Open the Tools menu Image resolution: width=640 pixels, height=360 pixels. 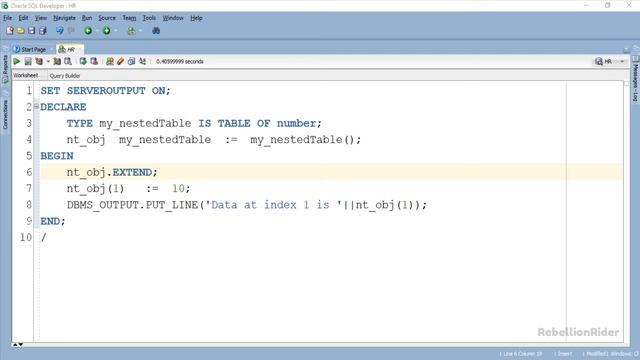click(x=149, y=18)
